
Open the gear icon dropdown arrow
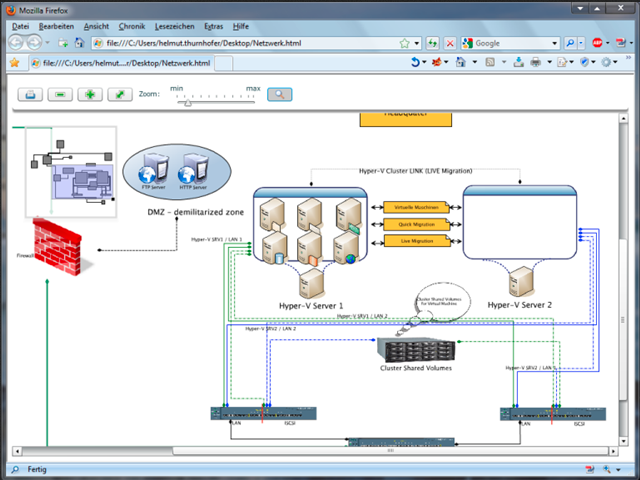click(x=615, y=62)
